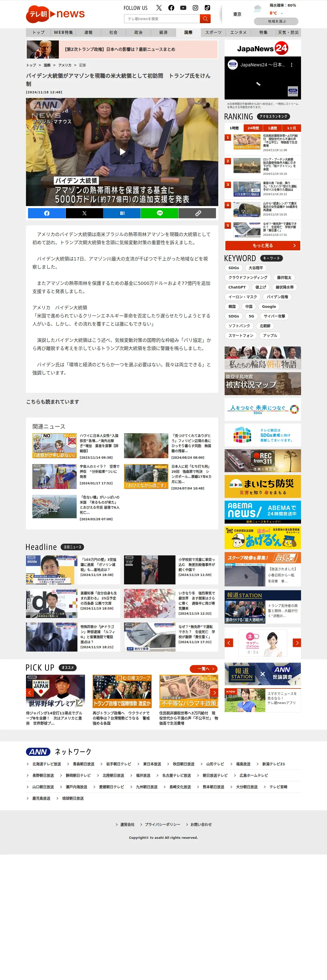Select the イーロン・マスク keyword tag
The height and width of the screenshot is (980, 327).
point(242,297)
